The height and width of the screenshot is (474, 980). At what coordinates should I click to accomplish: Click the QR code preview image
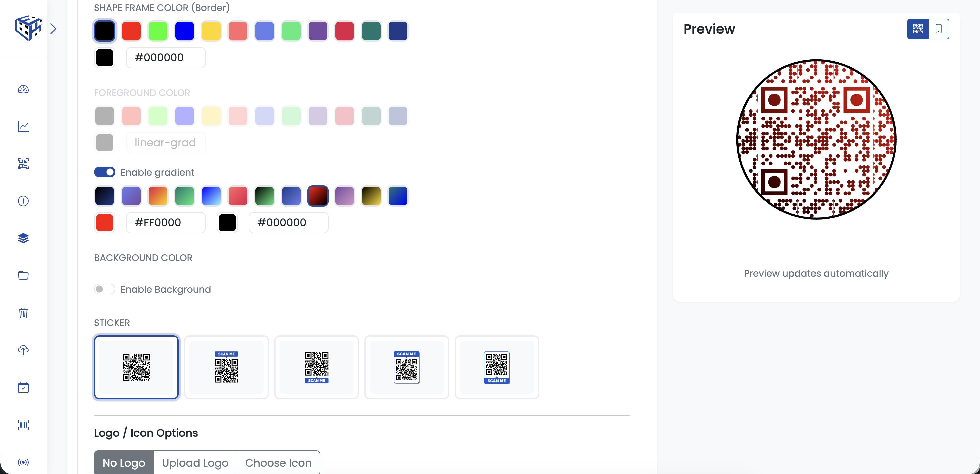pyautogui.click(x=816, y=139)
